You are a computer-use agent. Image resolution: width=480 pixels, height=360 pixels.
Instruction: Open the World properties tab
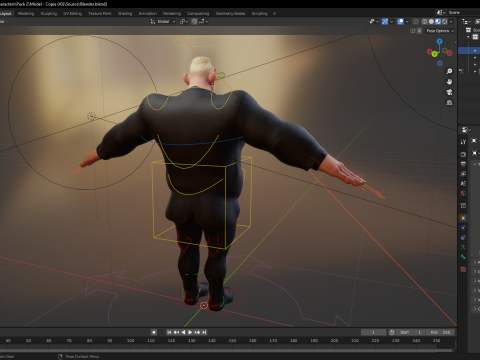coord(463,193)
